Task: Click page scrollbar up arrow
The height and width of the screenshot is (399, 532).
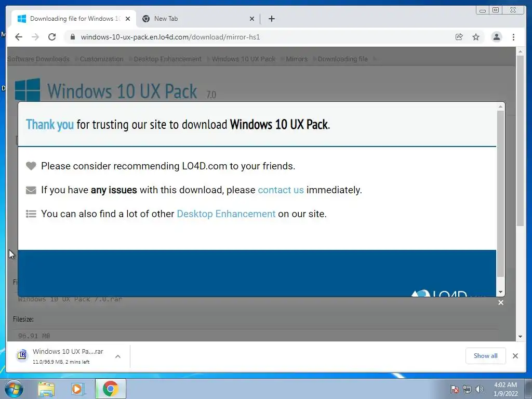Action: tap(520, 51)
